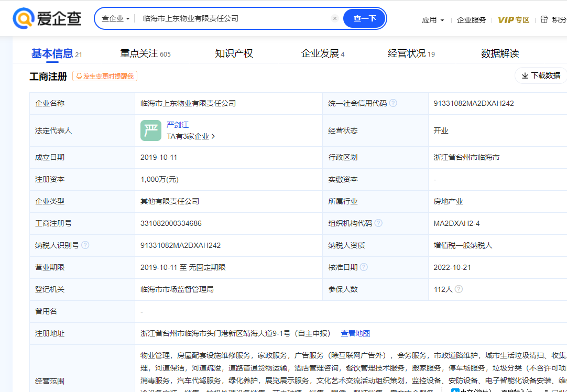This screenshot has height=392, width=567.
Task: Click the 查一下 search button
Action: point(365,18)
